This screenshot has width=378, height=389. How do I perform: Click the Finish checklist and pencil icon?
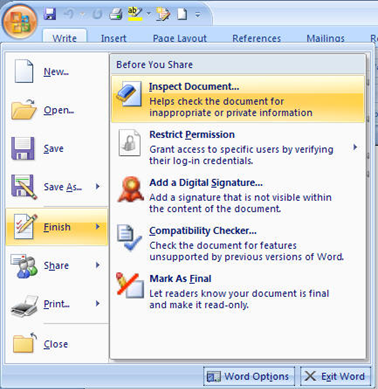click(x=25, y=227)
